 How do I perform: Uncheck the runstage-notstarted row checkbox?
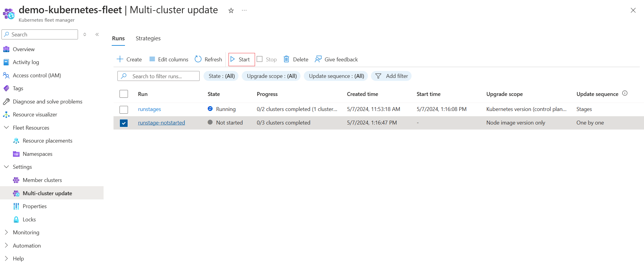tap(124, 123)
